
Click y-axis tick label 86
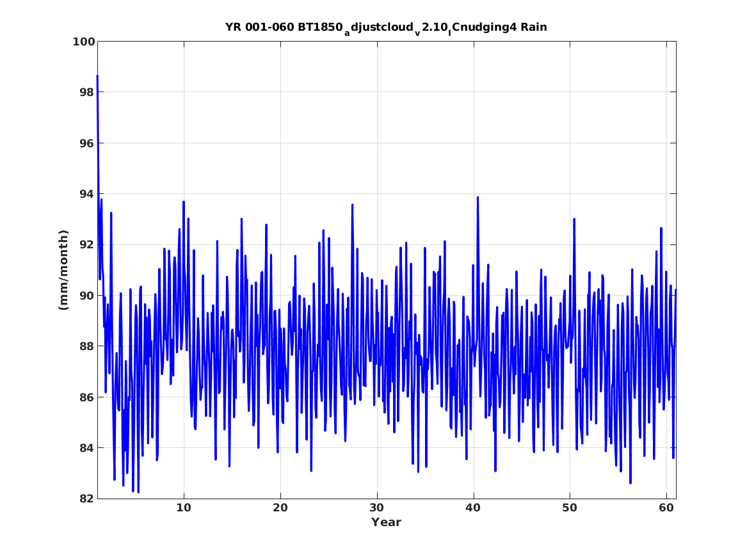click(x=87, y=397)
